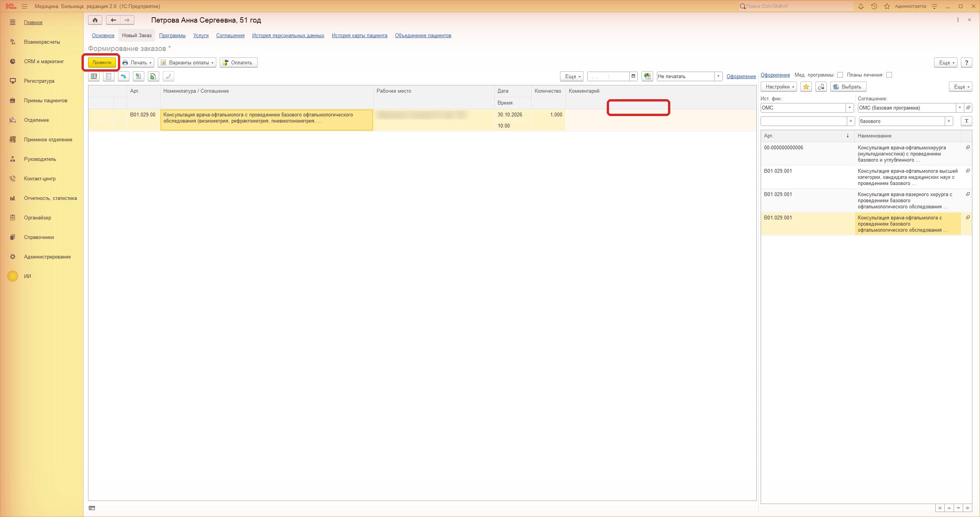Open the calendar picker next to the date field

pyautogui.click(x=634, y=76)
